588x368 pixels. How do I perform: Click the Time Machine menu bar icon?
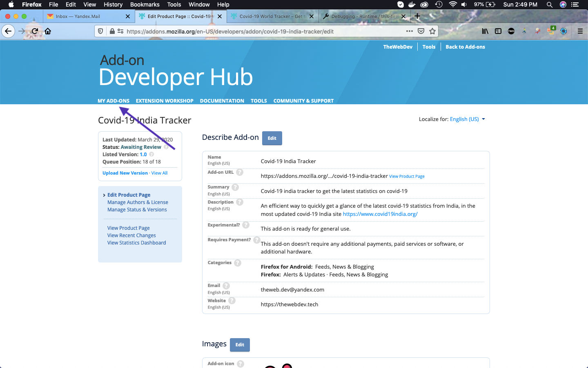(x=439, y=4)
